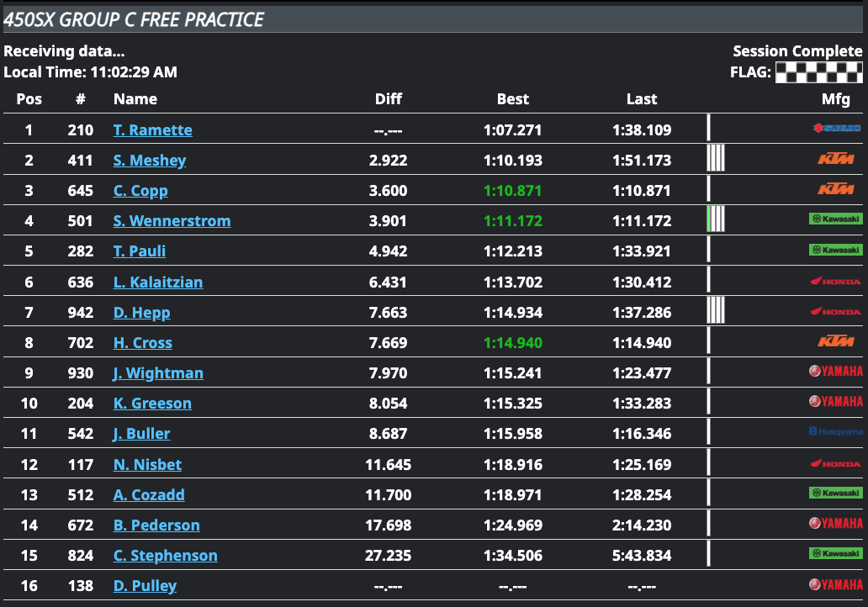The image size is (868, 607).
Task: Open S. Wennerstrom's rider page
Action: click(172, 221)
